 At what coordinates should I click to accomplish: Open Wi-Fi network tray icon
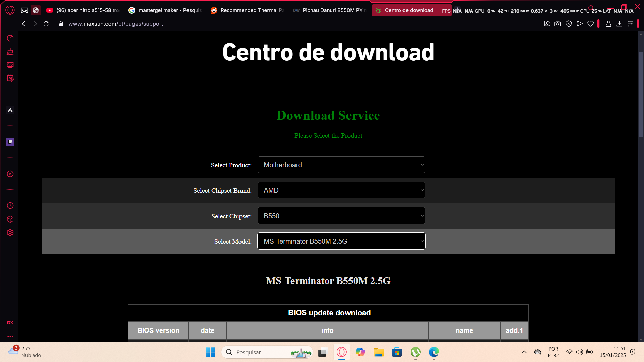point(570,352)
